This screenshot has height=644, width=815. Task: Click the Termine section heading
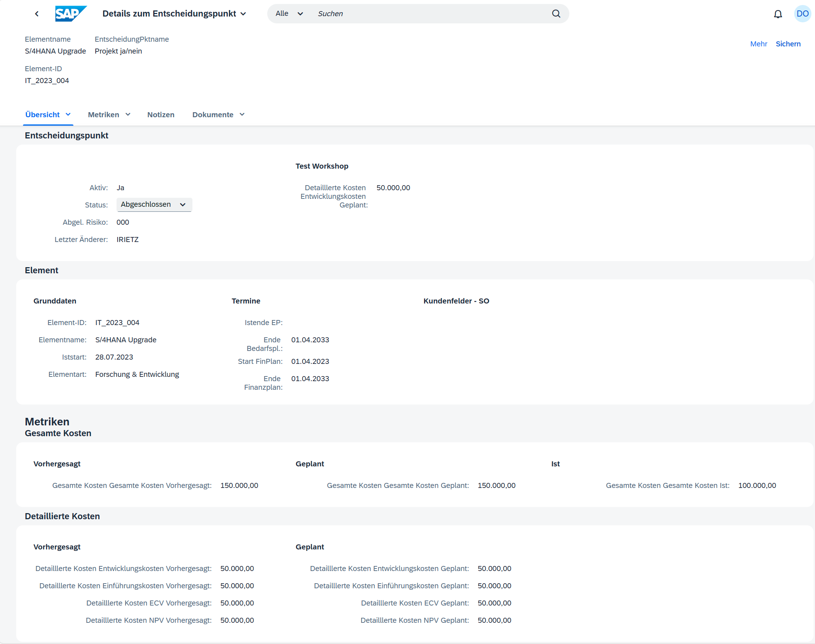pos(246,301)
